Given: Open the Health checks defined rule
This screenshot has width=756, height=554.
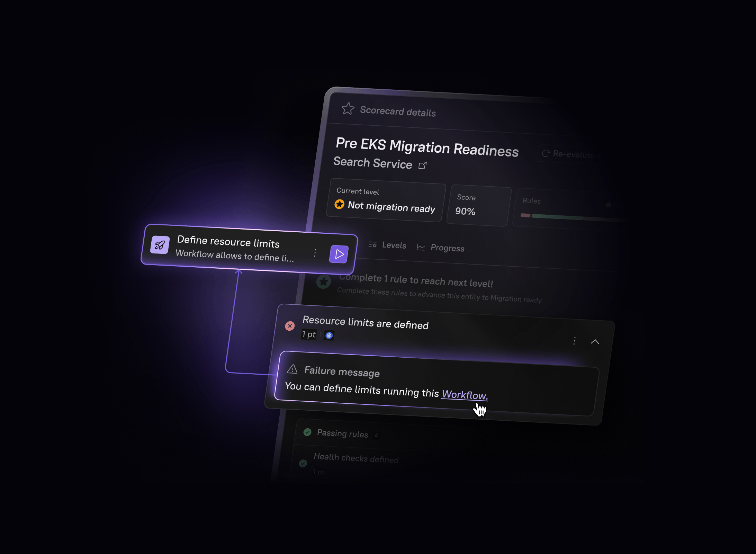Looking at the screenshot, I should 356,458.
